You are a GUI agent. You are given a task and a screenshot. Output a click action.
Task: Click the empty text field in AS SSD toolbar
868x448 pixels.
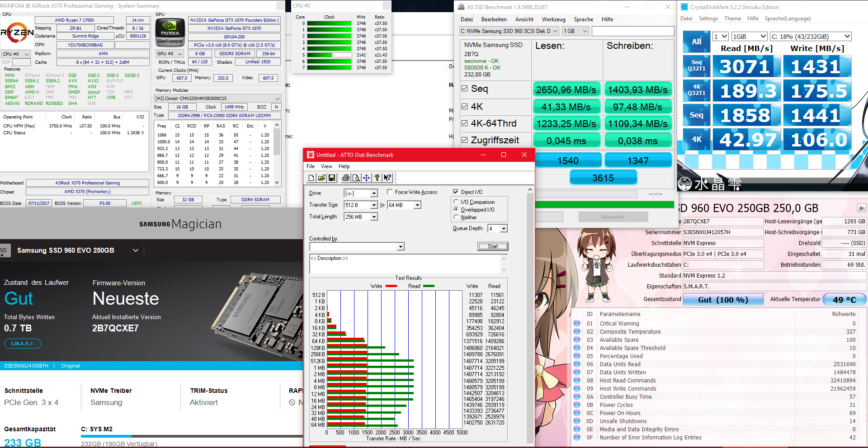[633, 31]
